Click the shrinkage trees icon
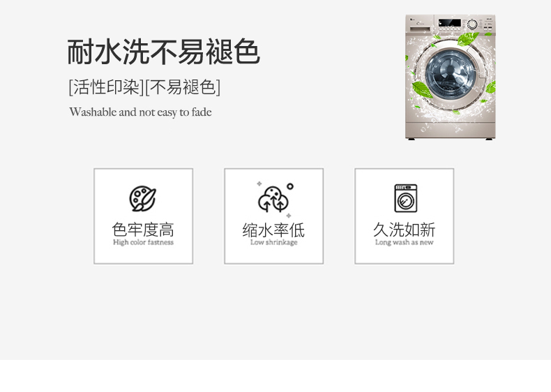Viewport: 551px width, 392px height. (275, 199)
